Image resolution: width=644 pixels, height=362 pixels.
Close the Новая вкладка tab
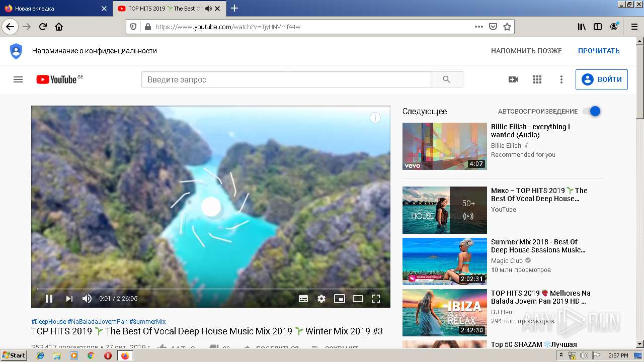click(104, 9)
